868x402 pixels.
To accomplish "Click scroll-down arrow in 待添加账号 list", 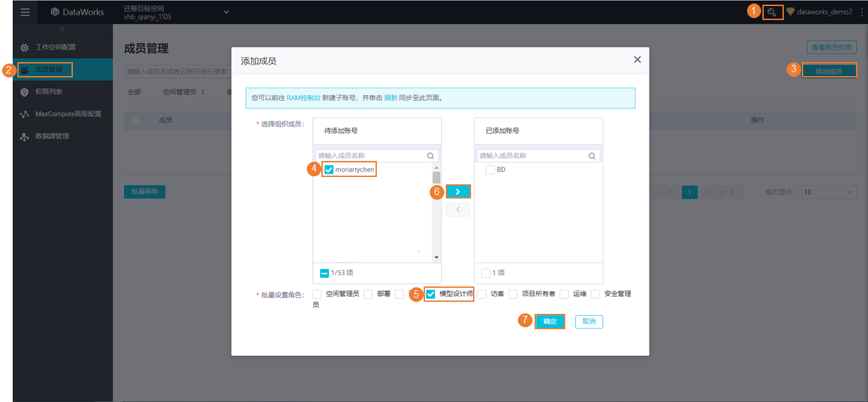I will [436, 257].
